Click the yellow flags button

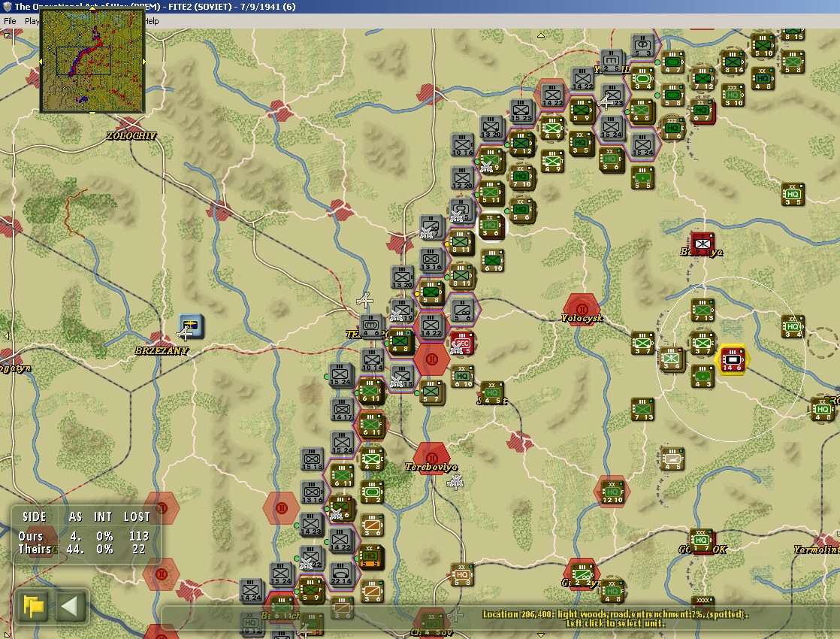(x=33, y=607)
